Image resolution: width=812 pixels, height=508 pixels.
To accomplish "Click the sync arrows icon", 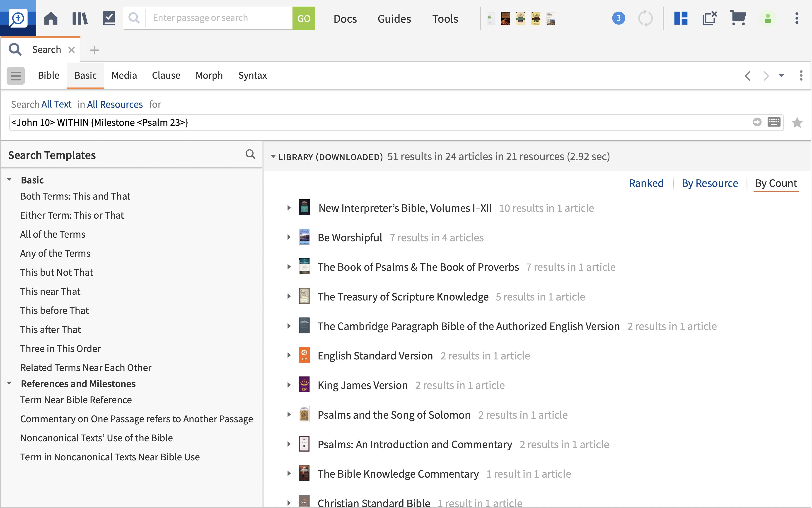I will coord(645,18).
